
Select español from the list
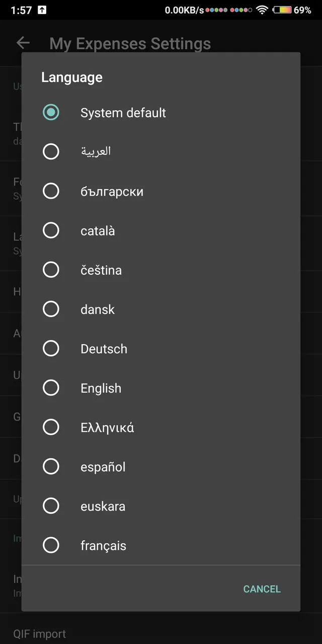pos(161,466)
